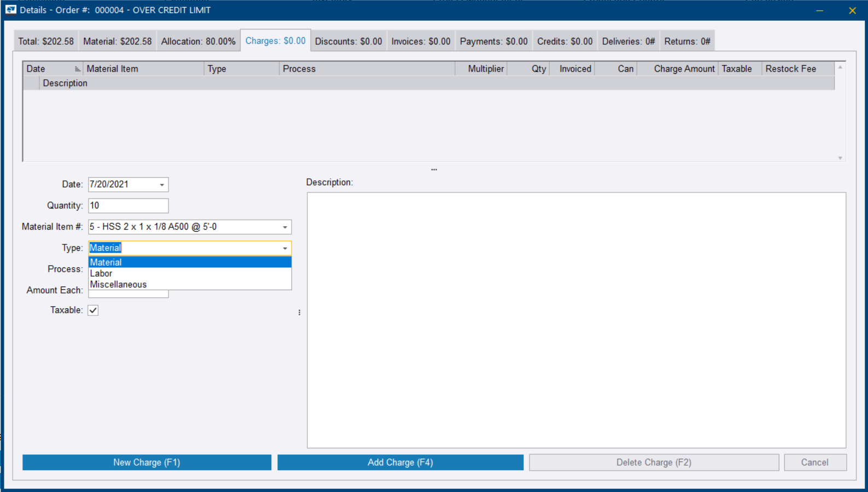Click the Add Charge (F4) button
The width and height of the screenshot is (868, 492).
tap(400, 462)
